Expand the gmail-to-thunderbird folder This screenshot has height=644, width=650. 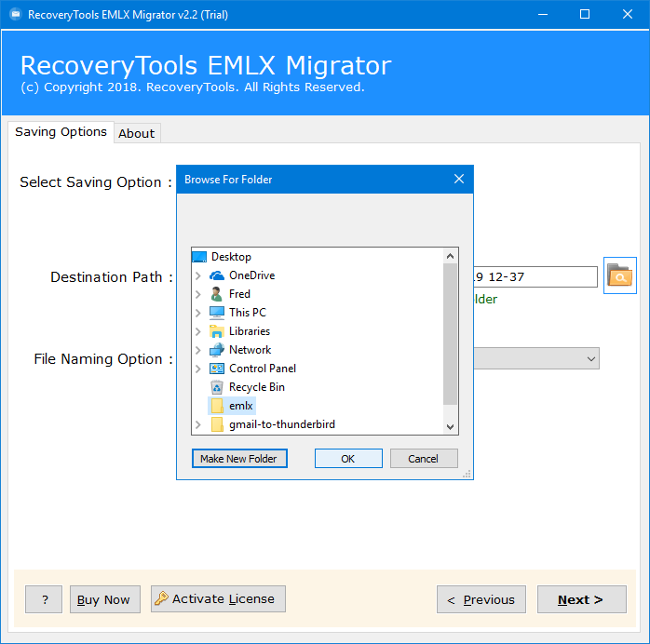(x=198, y=424)
